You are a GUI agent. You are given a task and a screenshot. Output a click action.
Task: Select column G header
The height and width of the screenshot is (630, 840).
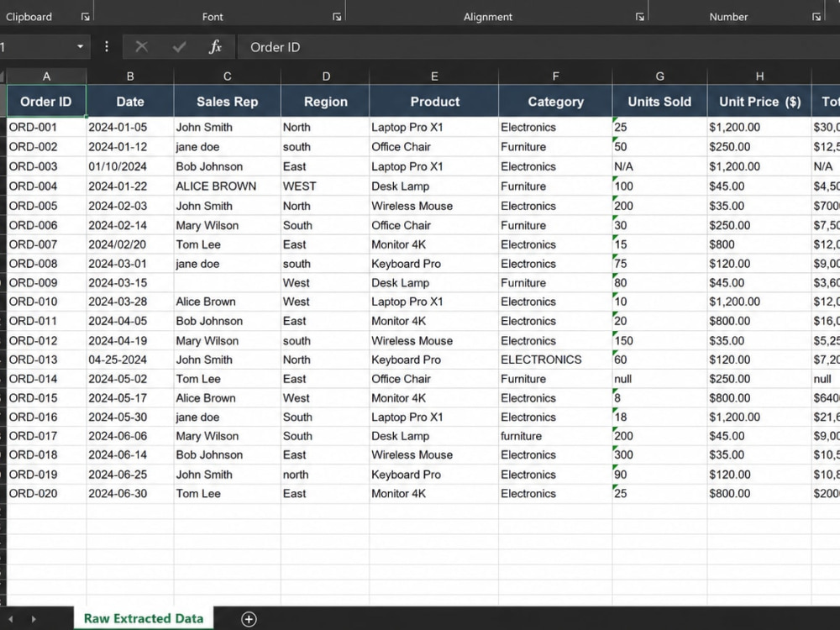click(x=659, y=76)
